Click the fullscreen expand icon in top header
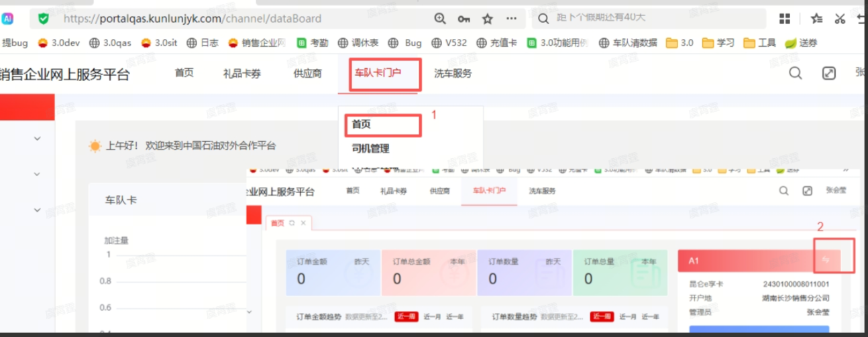868x337 pixels. coord(828,74)
